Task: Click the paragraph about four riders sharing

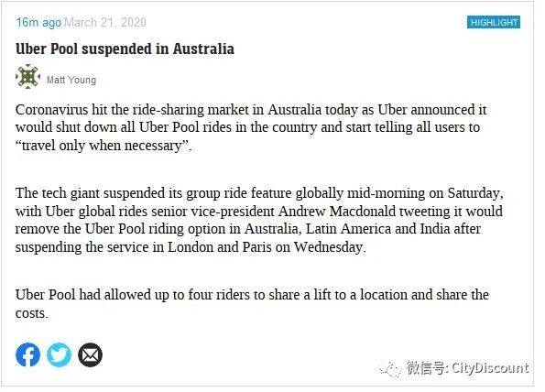Action: click(252, 304)
